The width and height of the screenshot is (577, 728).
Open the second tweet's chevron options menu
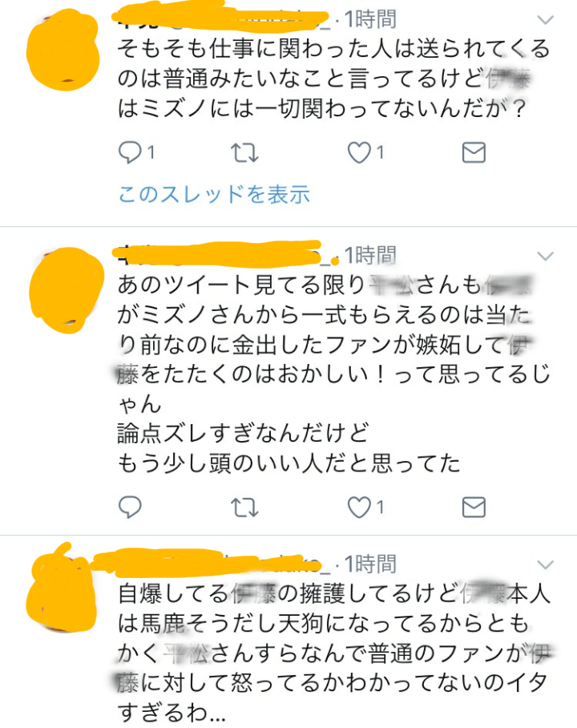tap(546, 256)
